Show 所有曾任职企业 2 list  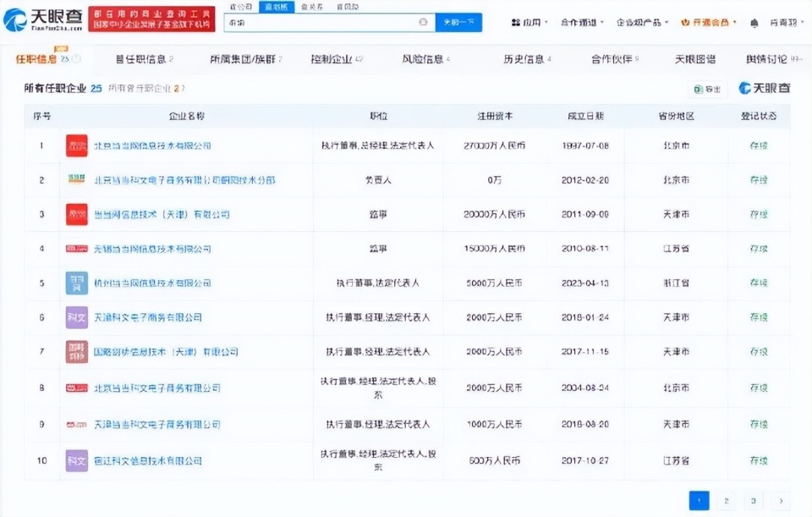[x=146, y=89]
